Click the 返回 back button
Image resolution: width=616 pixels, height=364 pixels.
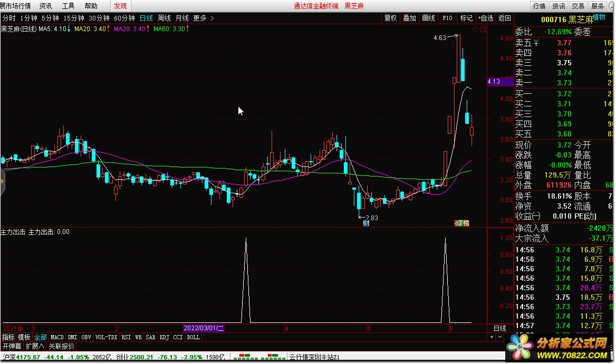tap(504, 18)
